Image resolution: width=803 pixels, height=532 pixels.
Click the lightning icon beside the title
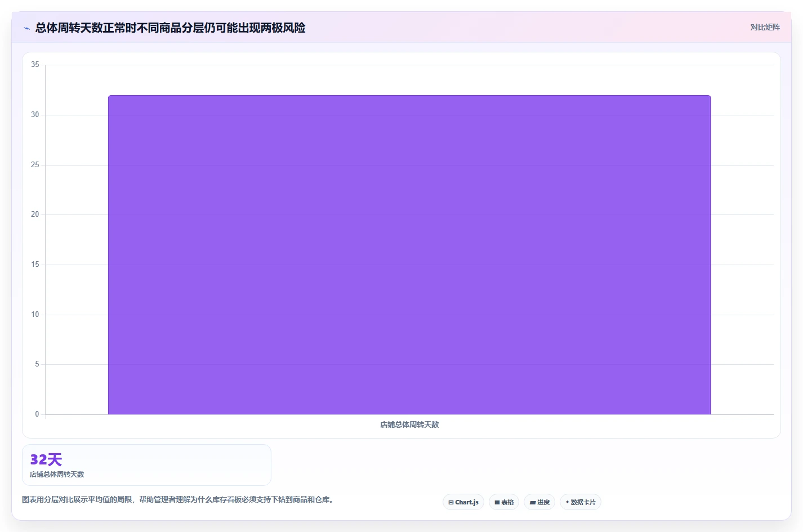[26, 28]
